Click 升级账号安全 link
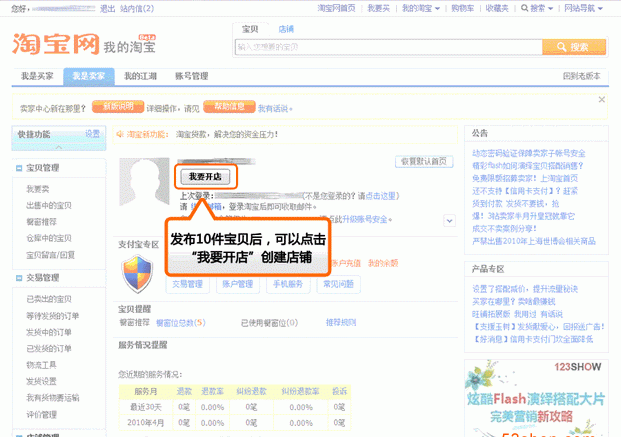 pyautogui.click(x=367, y=219)
